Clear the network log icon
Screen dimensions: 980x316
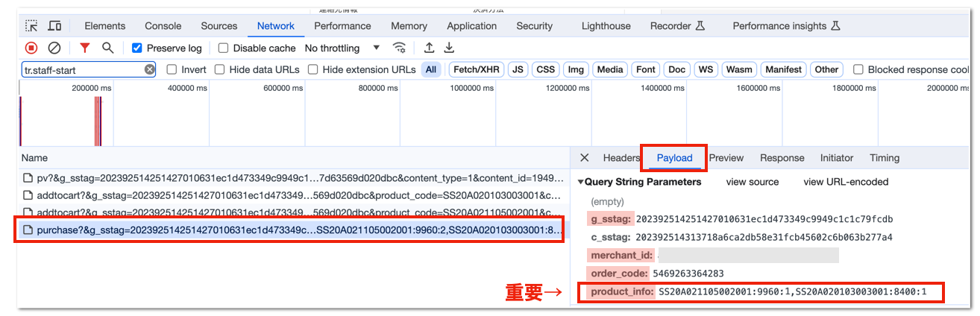[54, 48]
